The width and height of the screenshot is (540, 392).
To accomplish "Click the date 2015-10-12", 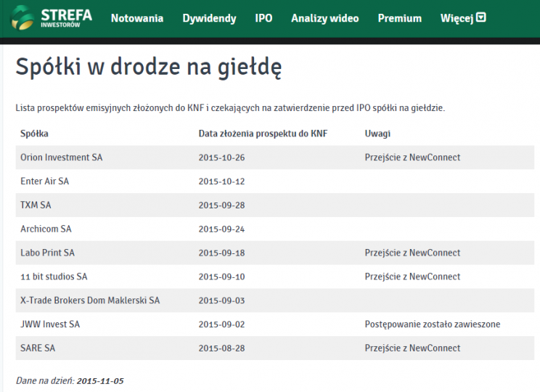I will click(x=222, y=181).
